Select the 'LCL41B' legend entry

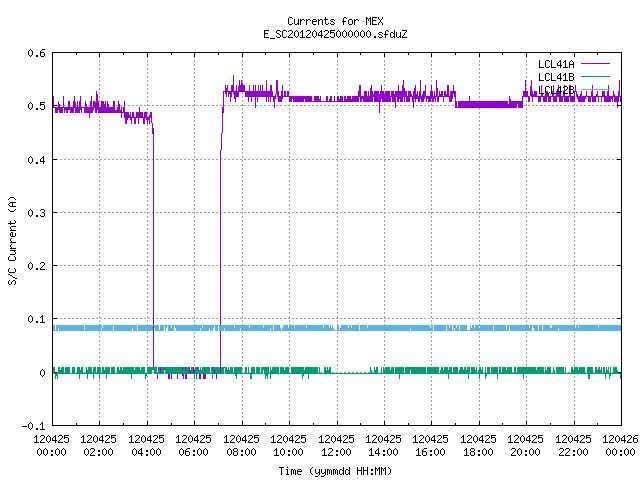pyautogui.click(x=556, y=77)
